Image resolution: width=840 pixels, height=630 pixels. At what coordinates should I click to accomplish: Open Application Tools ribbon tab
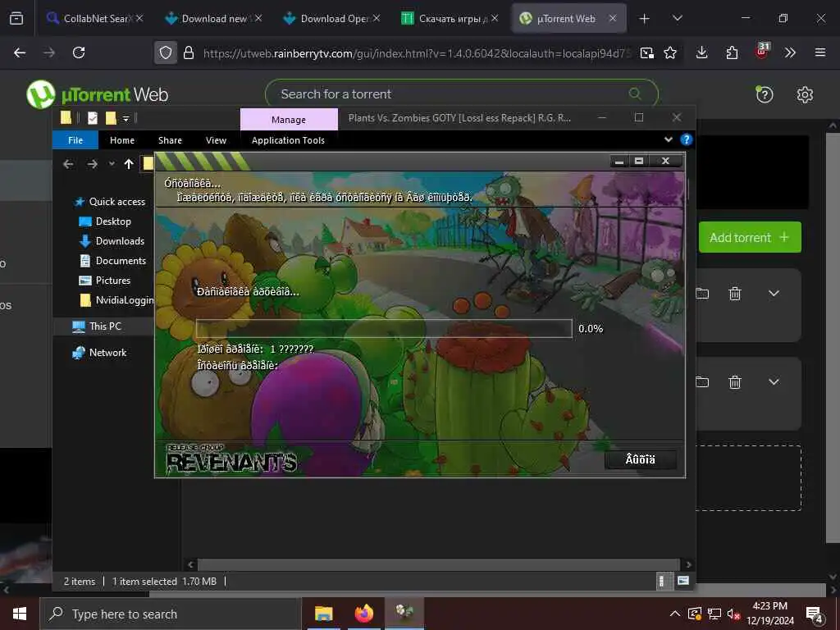(288, 140)
